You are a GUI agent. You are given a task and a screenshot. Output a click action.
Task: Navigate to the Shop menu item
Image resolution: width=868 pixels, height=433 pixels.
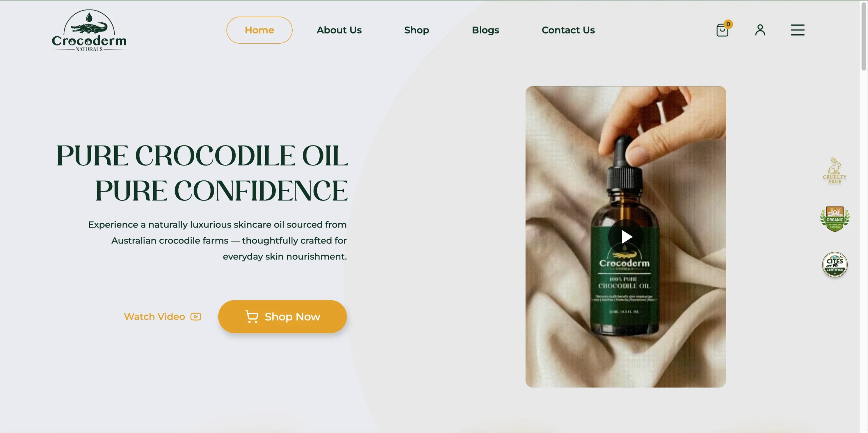(416, 30)
